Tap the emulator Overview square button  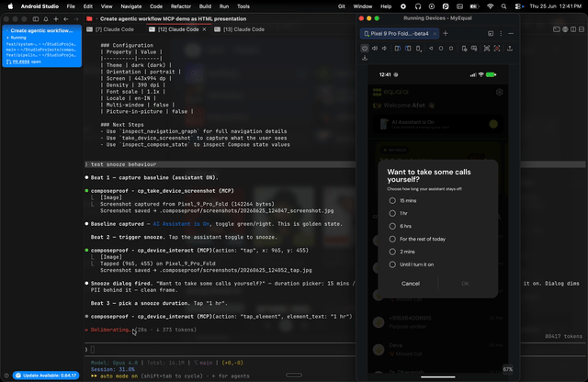pyautogui.click(x=451, y=49)
